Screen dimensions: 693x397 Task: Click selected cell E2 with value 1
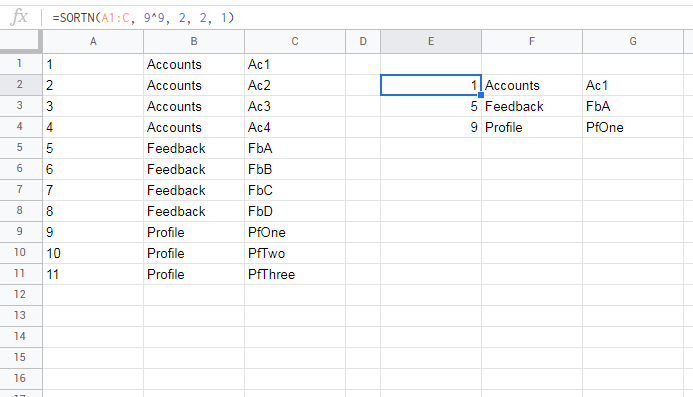[431, 85]
